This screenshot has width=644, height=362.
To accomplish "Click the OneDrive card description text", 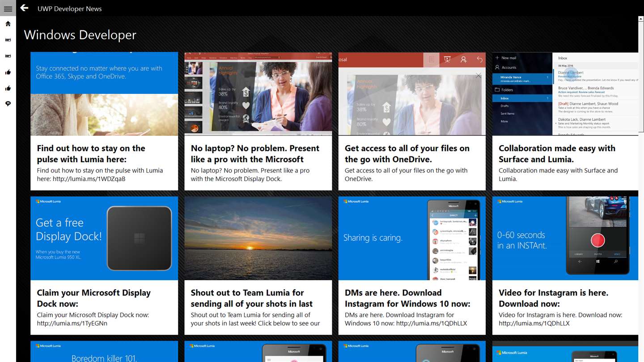I will [406, 174].
